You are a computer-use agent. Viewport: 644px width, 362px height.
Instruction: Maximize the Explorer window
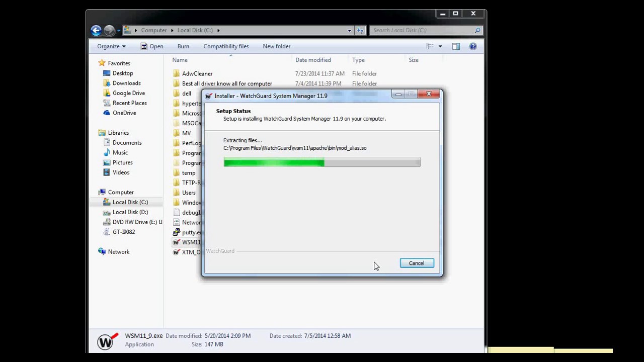click(x=456, y=14)
